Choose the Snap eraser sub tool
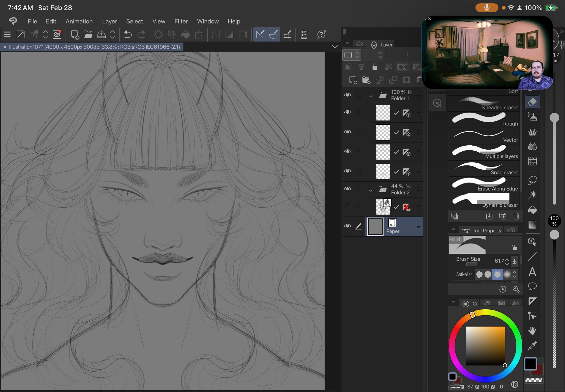Viewport: 565px width, 392px height. (484, 168)
